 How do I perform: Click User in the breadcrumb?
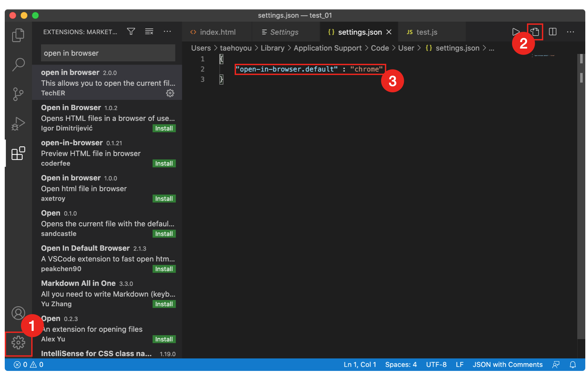(x=406, y=48)
